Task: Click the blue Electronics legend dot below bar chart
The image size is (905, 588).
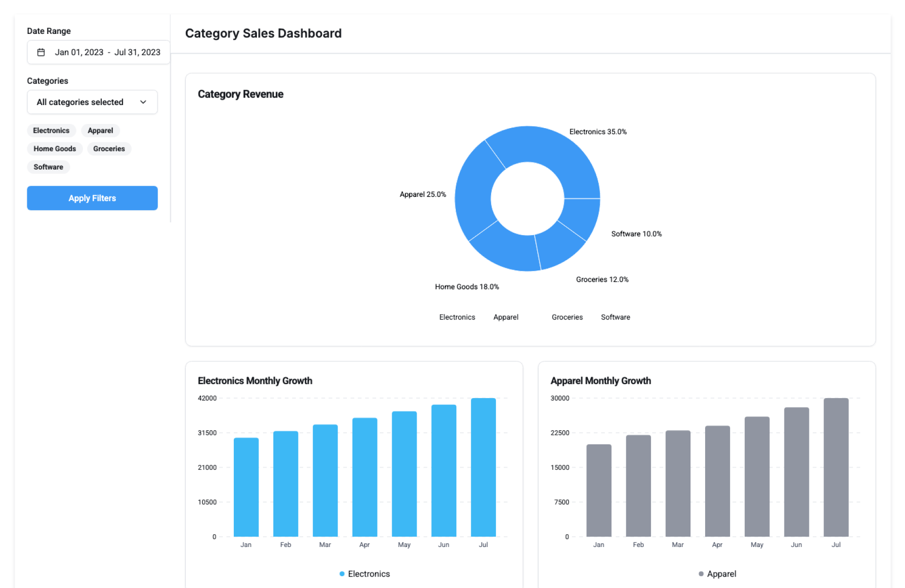Action: 342,574
